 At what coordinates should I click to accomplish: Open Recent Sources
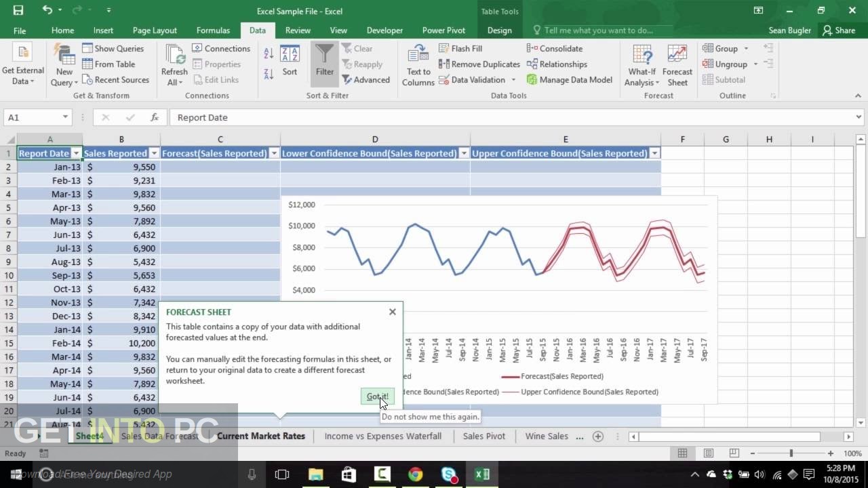pyautogui.click(x=116, y=79)
